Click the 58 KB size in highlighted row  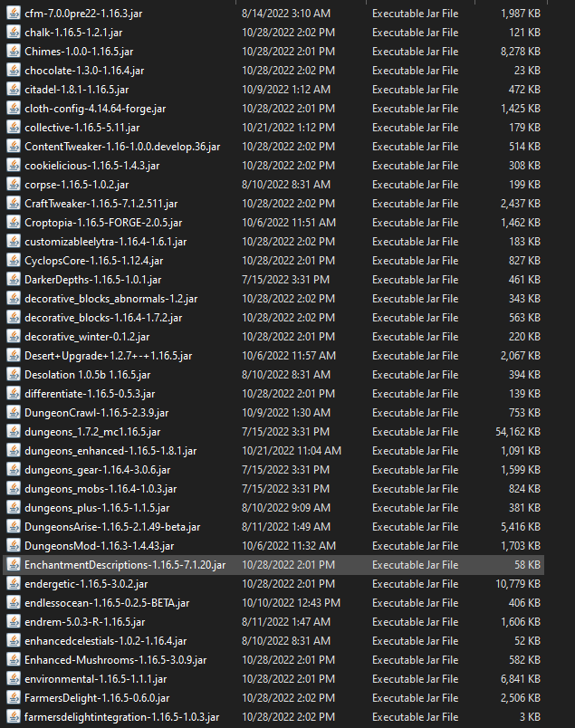(528, 565)
